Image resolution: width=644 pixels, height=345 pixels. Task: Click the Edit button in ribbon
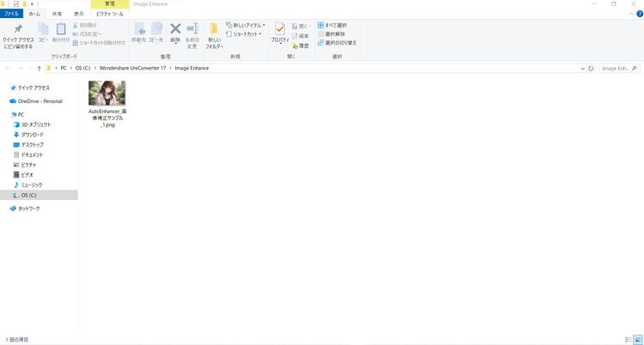pyautogui.click(x=301, y=36)
